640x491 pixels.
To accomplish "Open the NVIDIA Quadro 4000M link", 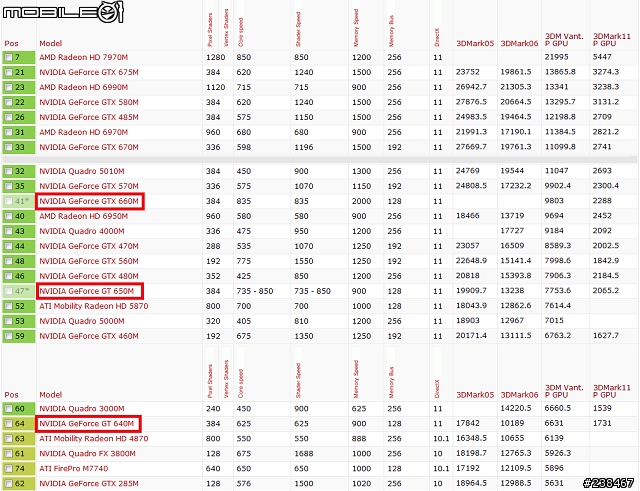I will click(82, 231).
